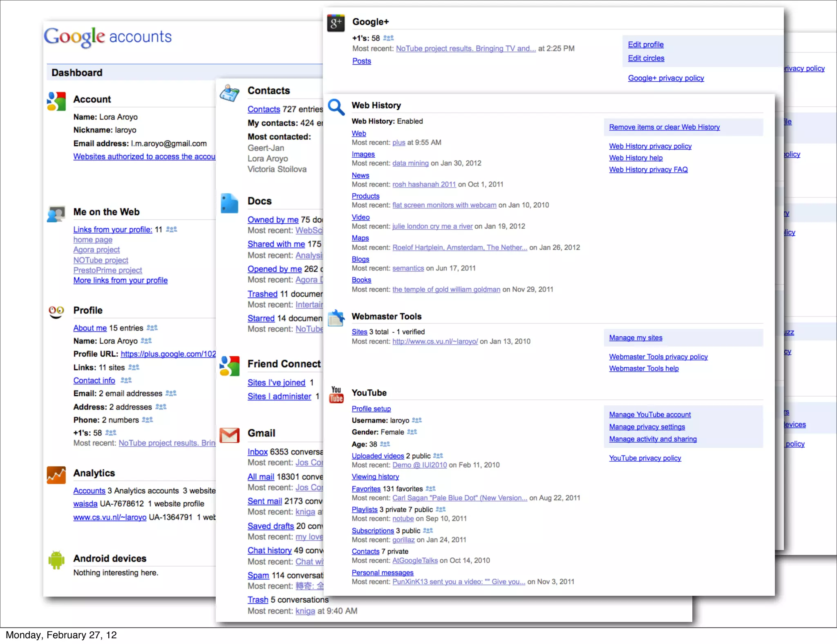This screenshot has height=644, width=837.
Task: Click the Manage my sites link
Action: click(x=636, y=338)
